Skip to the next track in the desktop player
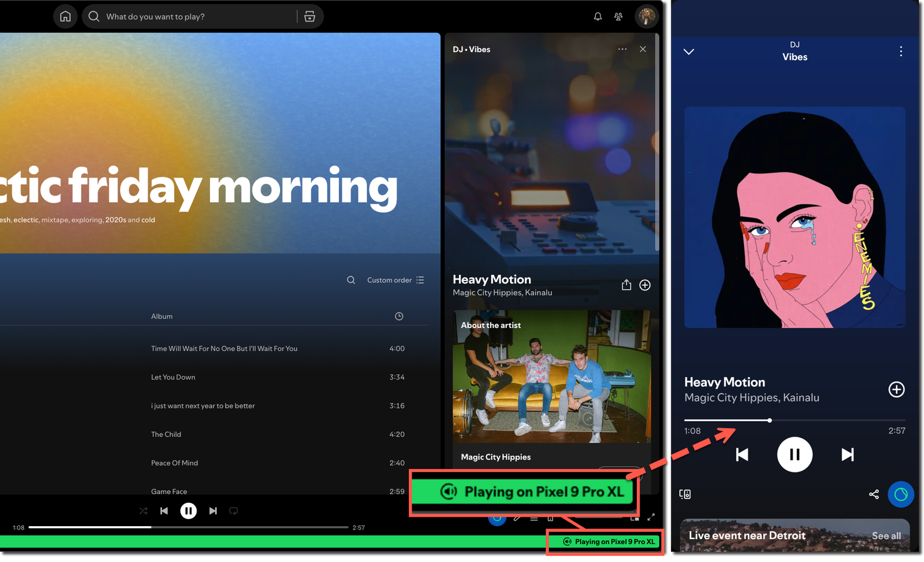The image size is (924, 562). pos(213,511)
